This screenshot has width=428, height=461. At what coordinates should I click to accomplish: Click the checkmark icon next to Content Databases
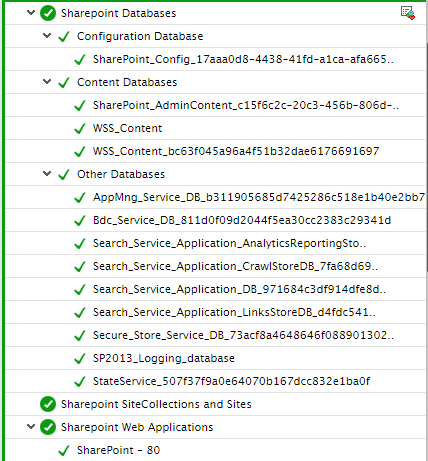tap(64, 82)
